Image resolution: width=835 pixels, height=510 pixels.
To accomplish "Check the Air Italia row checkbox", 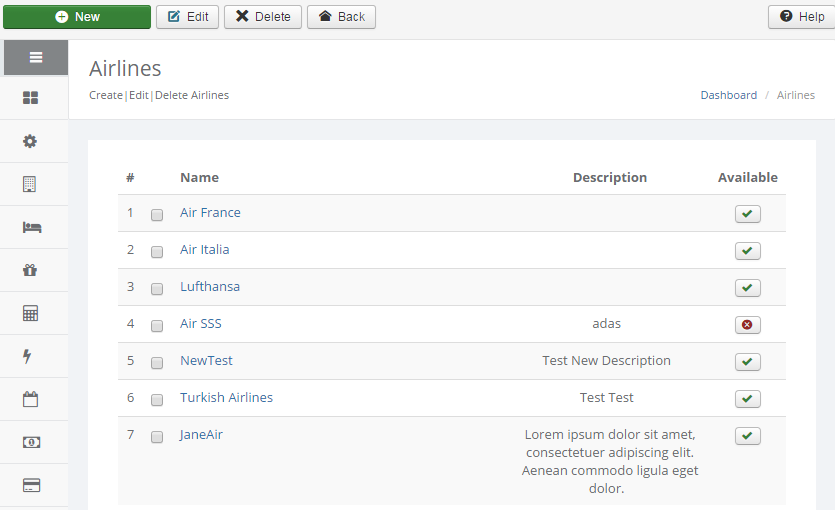I will [157, 252].
